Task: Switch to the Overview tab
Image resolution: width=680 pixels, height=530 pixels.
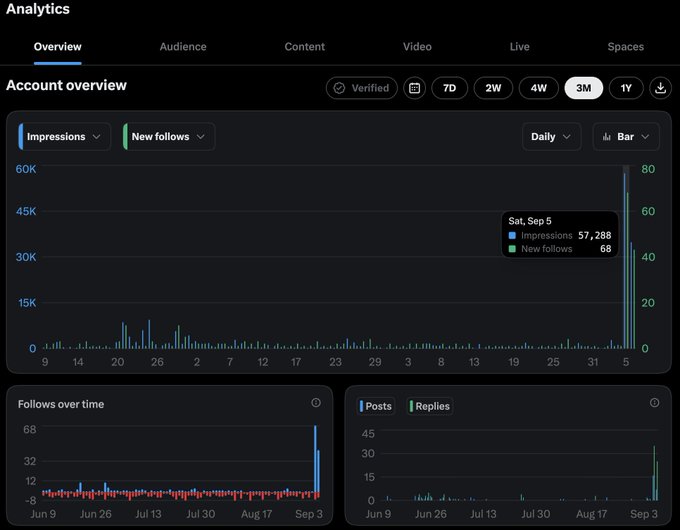Action: point(58,47)
